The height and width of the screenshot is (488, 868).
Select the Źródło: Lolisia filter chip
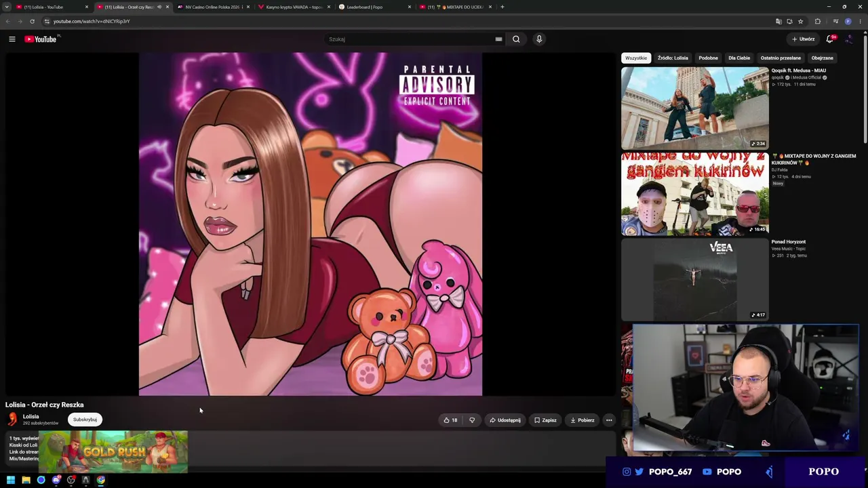(x=673, y=58)
